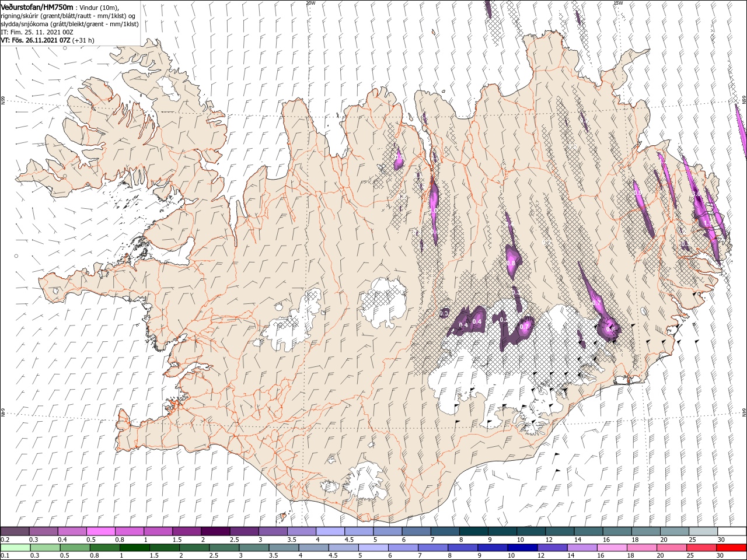
Task: Pick the dark mauve 0.2 swatch in the upper legend
Action: [x=15, y=531]
